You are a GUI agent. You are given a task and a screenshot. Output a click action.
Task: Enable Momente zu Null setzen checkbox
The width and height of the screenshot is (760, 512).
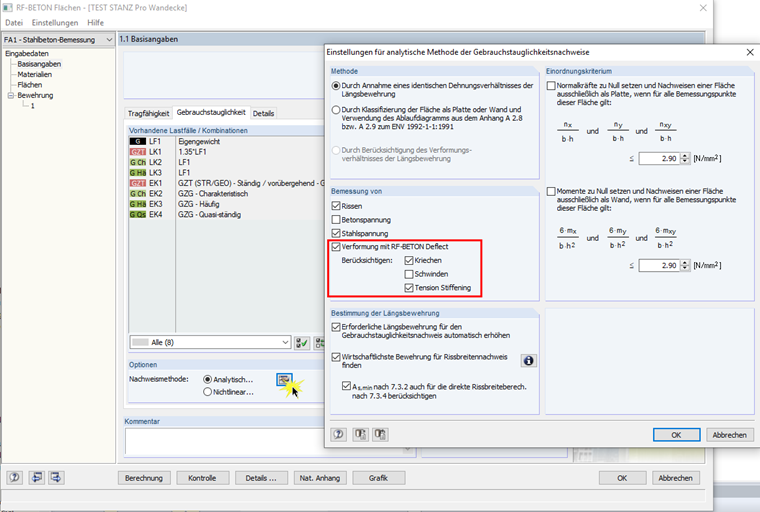551,191
